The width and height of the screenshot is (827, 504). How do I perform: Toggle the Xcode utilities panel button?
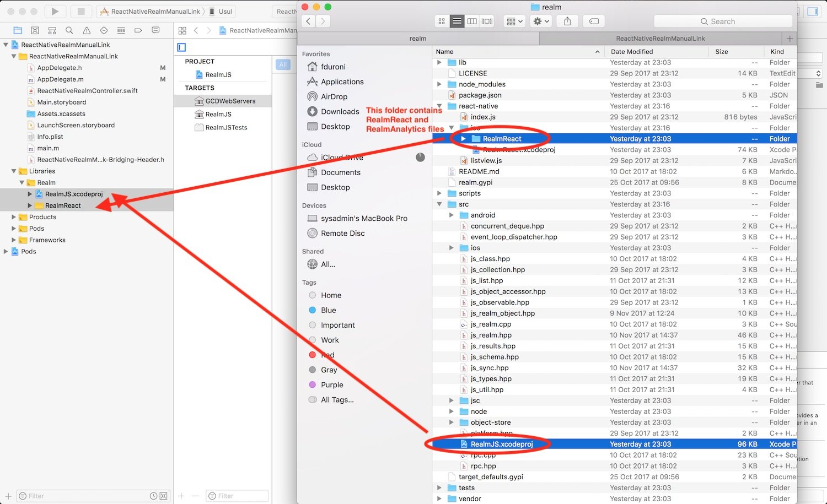click(812, 11)
